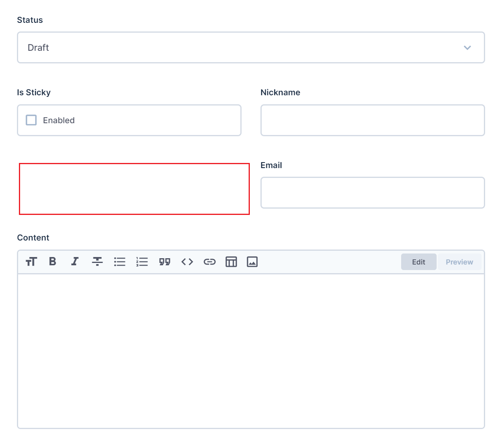Enable the Is Sticky checkbox
Screen dimensions: 504x444
click(x=31, y=120)
